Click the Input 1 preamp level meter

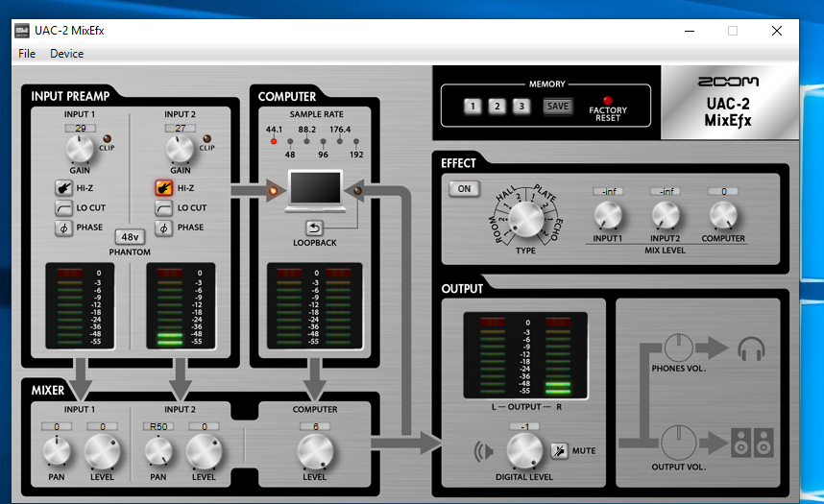(80, 306)
